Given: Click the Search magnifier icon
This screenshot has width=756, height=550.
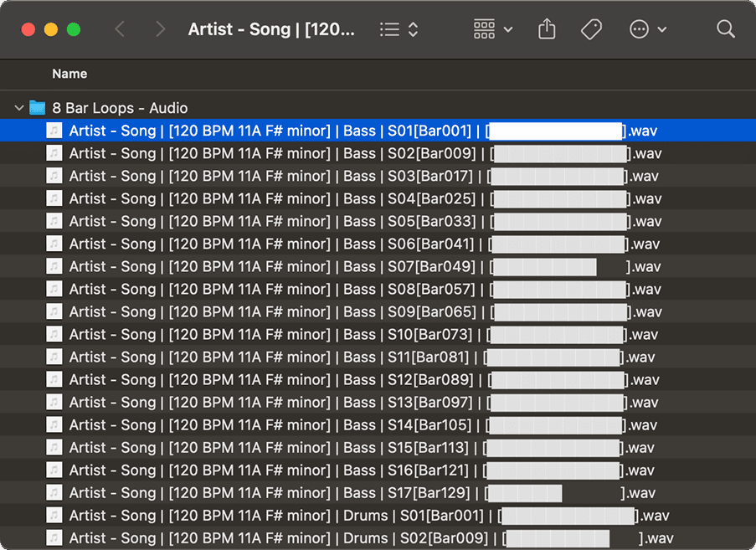Looking at the screenshot, I should 725,28.
